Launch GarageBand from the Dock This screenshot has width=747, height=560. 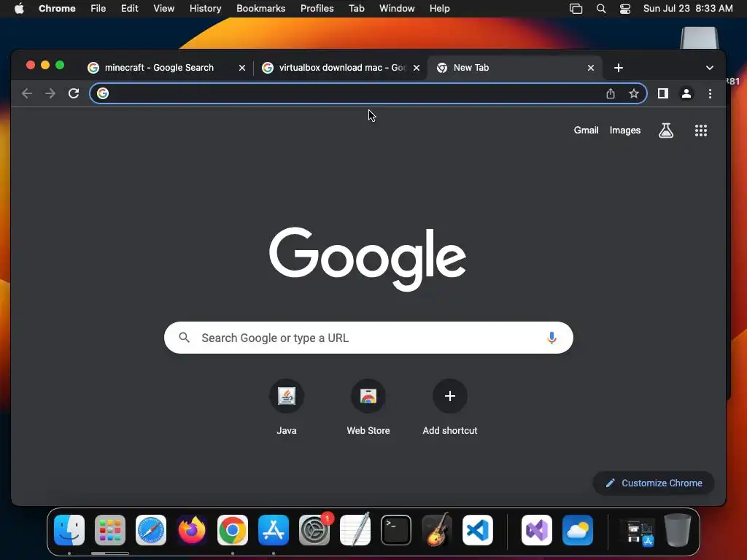tap(437, 530)
